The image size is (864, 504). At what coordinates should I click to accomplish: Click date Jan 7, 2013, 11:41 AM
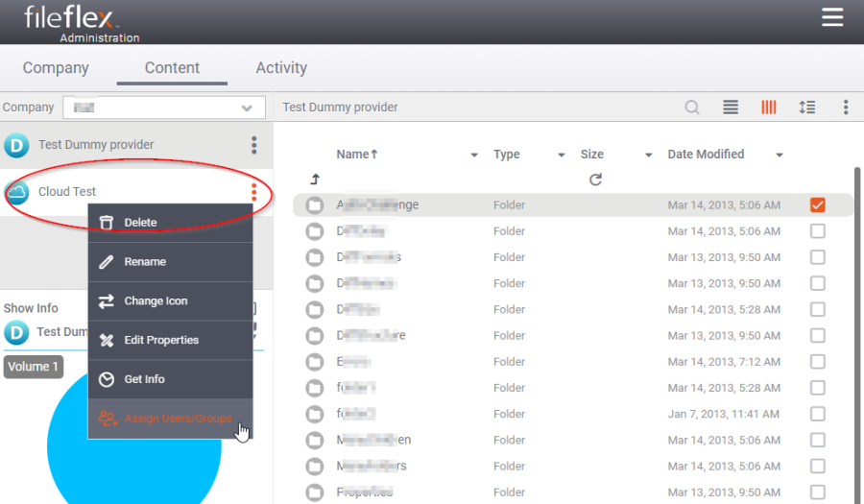724,414
